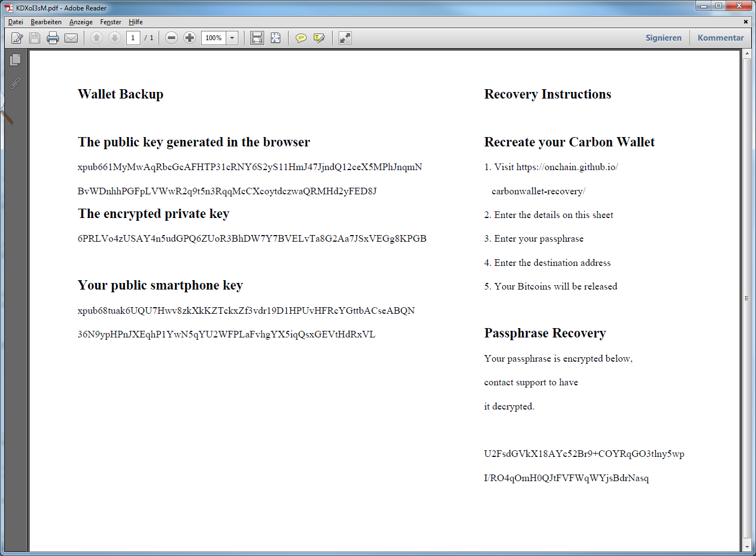Viewport: 756px width, 556px height.
Task: Open the zoom percentage dropdown arrow
Action: (232, 38)
